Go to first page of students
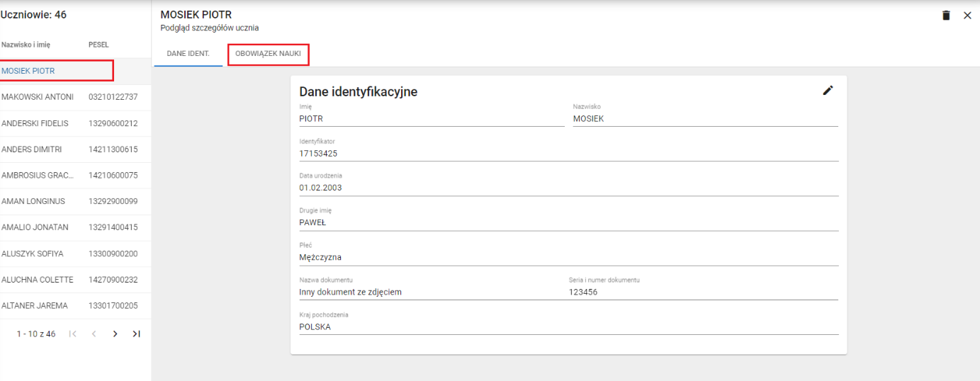The width and height of the screenshot is (980, 381). 72,334
